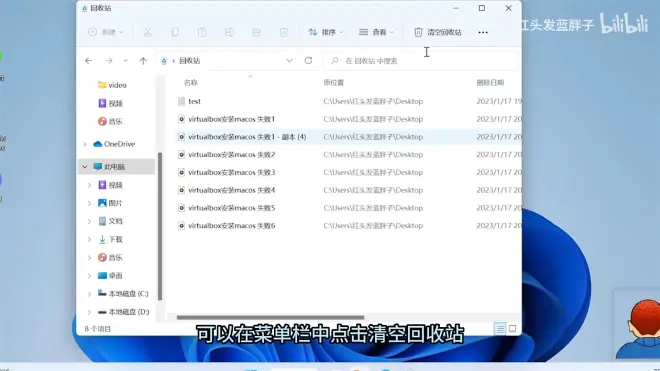
Task: Select OneDrive in the navigation pane
Action: [x=114, y=144]
